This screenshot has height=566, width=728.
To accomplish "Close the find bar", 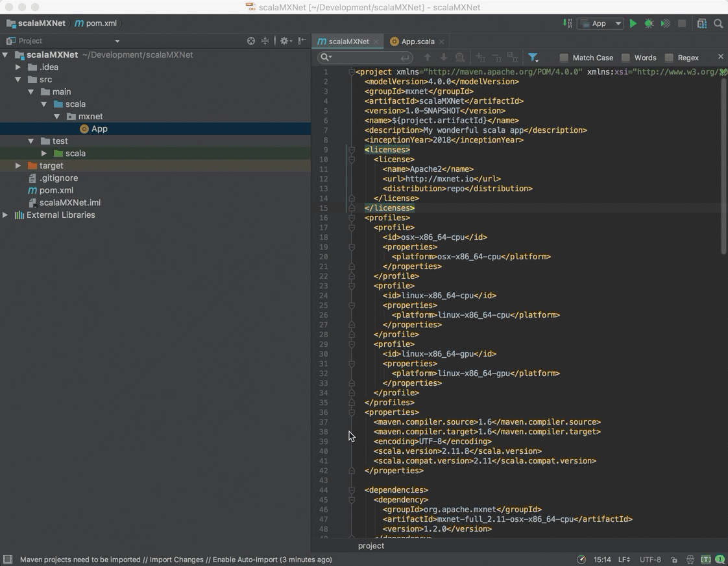I will (721, 56).
